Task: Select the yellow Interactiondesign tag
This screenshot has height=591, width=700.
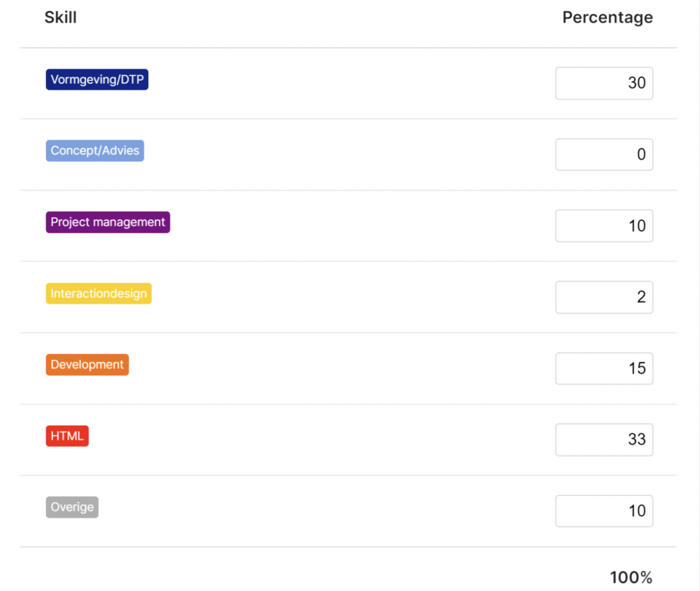Action: 99,293
